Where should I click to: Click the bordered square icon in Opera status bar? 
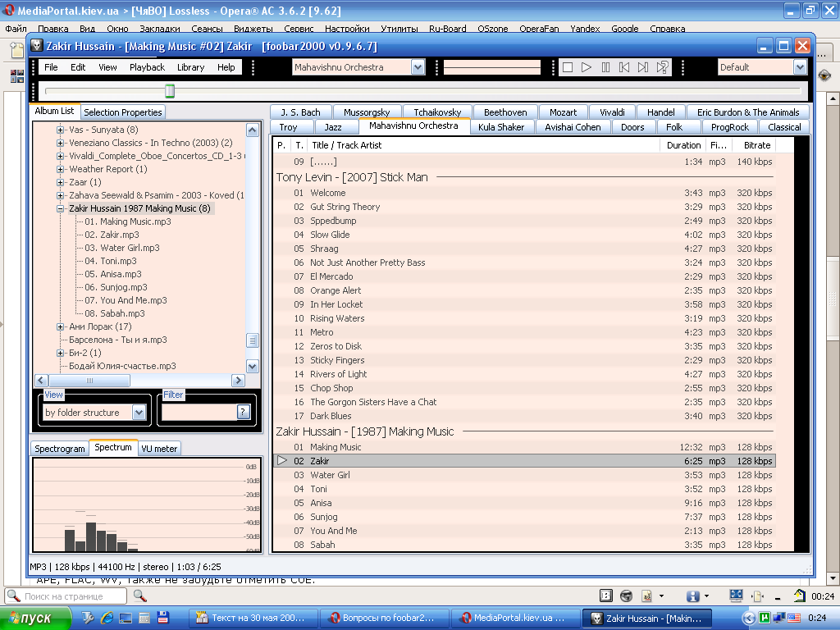[606, 596]
